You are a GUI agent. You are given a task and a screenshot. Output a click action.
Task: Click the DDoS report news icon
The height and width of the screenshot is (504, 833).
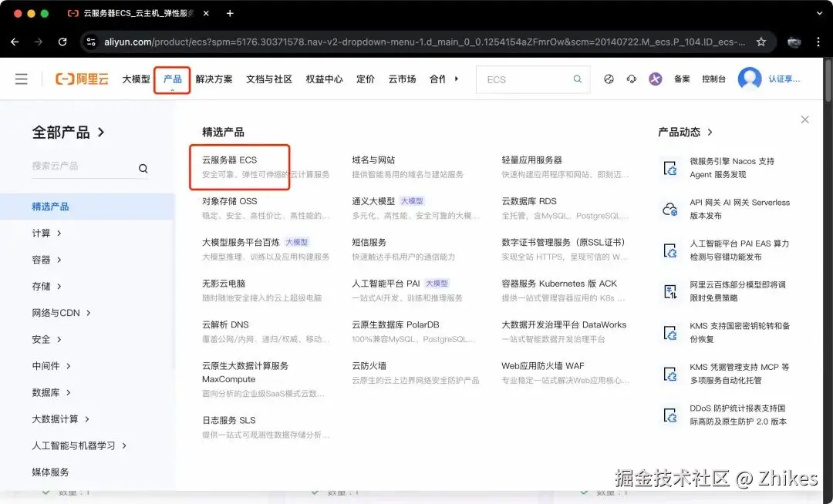click(x=670, y=415)
